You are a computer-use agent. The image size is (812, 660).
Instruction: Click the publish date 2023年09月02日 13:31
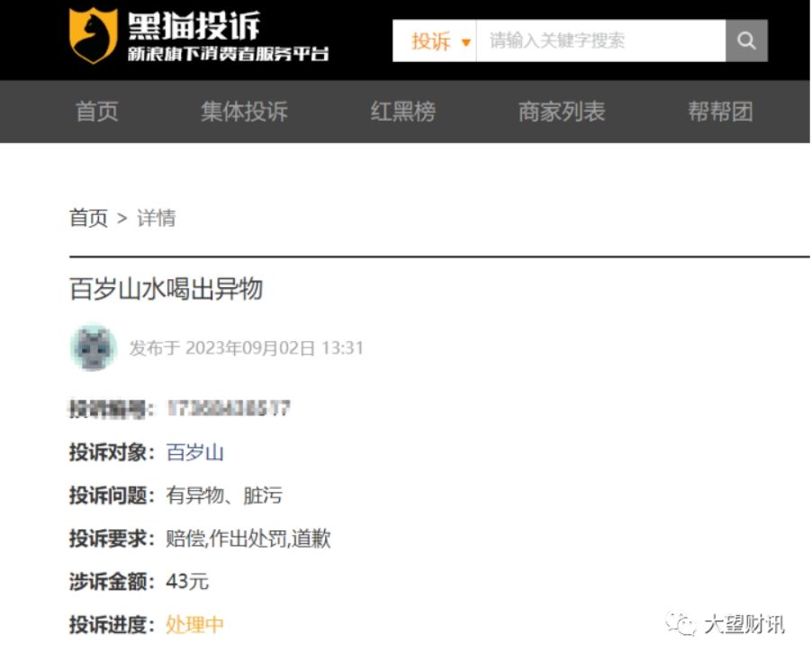click(x=275, y=348)
